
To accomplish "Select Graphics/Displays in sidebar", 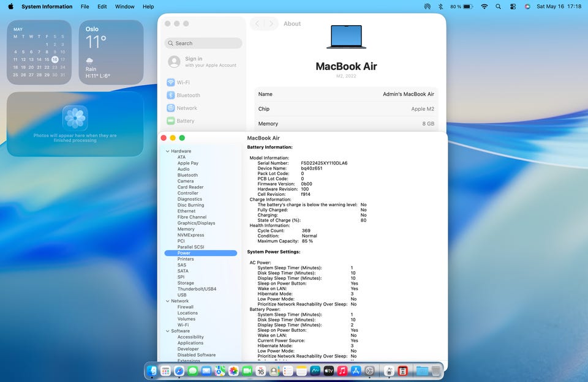I will (x=196, y=223).
